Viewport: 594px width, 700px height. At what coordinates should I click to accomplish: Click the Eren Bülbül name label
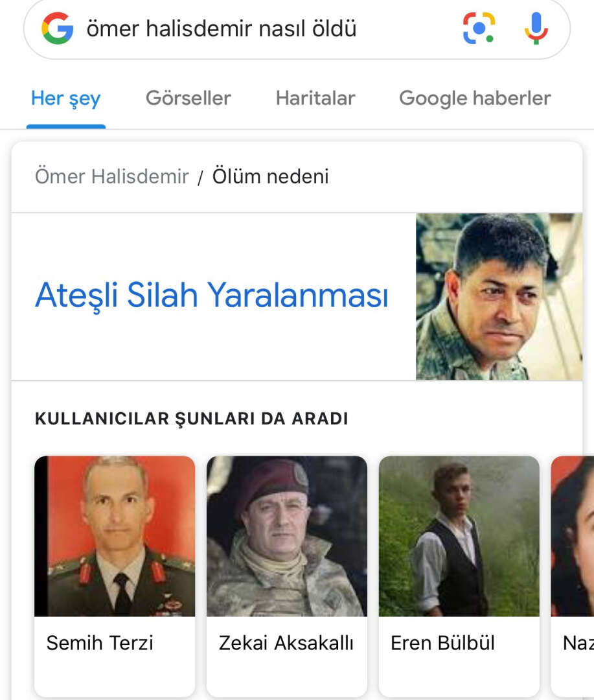pyautogui.click(x=442, y=644)
